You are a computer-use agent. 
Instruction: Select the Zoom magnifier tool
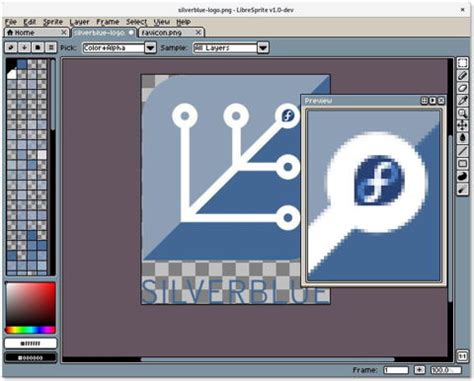coord(462,113)
